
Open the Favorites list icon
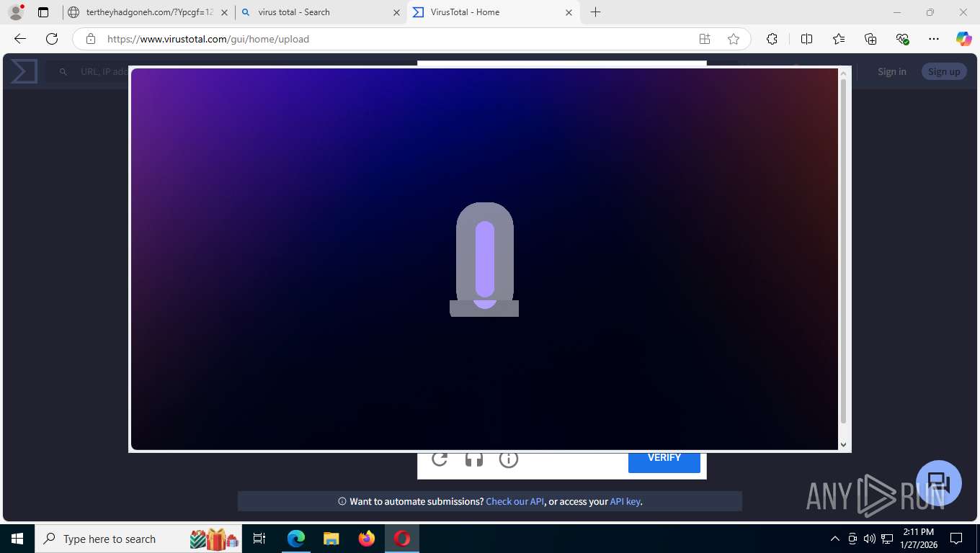[x=839, y=39]
